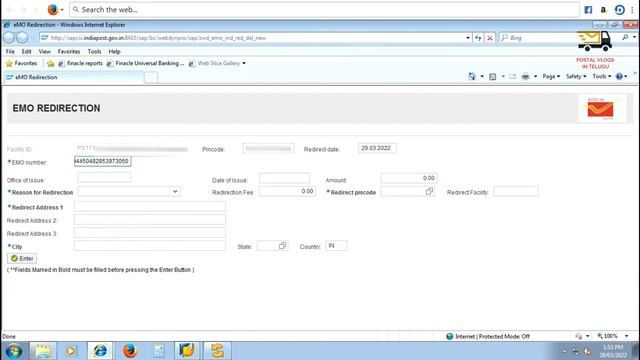Expand the Reason for Redirection dropdown
640x360 pixels.
175,191
